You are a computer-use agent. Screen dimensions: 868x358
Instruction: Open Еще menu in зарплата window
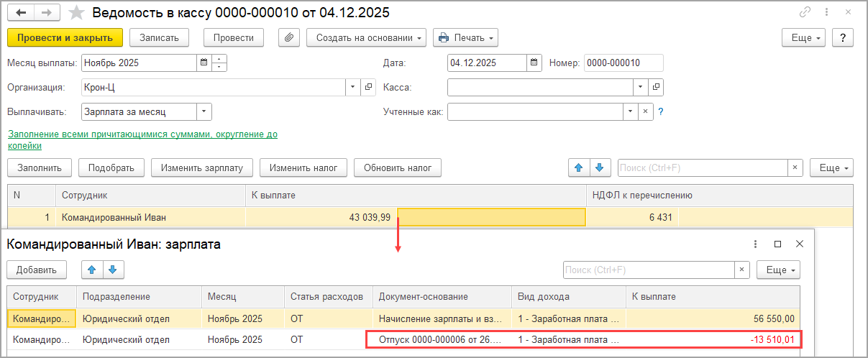(x=779, y=270)
